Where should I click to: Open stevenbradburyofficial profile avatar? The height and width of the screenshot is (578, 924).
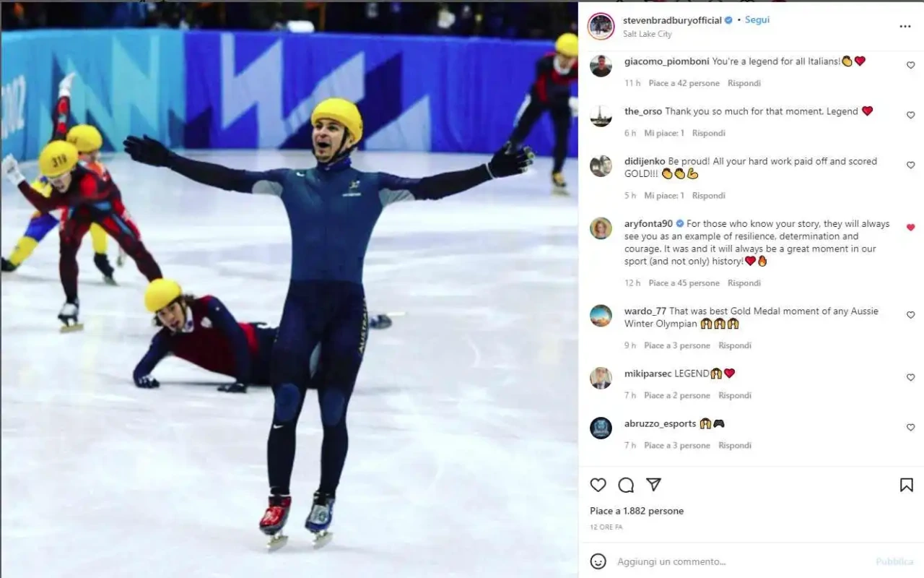click(601, 26)
